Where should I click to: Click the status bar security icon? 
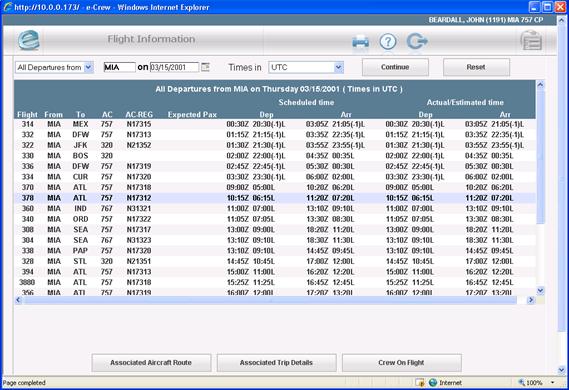pyautogui.click(x=420, y=382)
